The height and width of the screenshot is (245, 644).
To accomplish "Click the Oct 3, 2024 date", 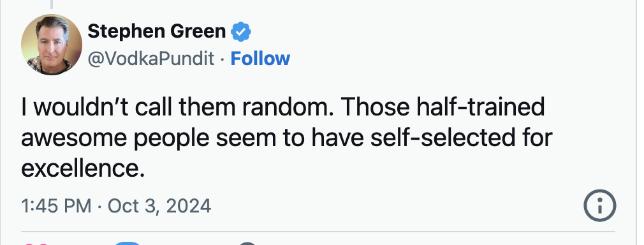I will point(159,205).
